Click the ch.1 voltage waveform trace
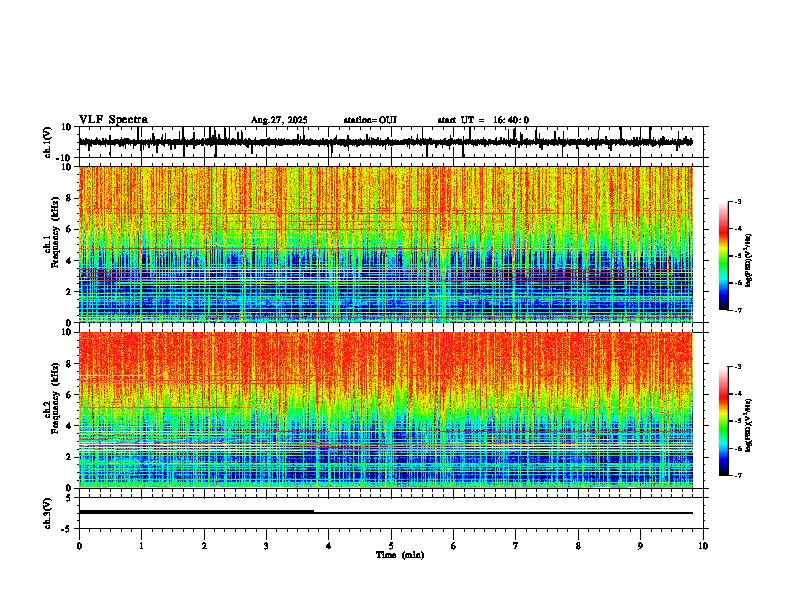 pos(385,142)
